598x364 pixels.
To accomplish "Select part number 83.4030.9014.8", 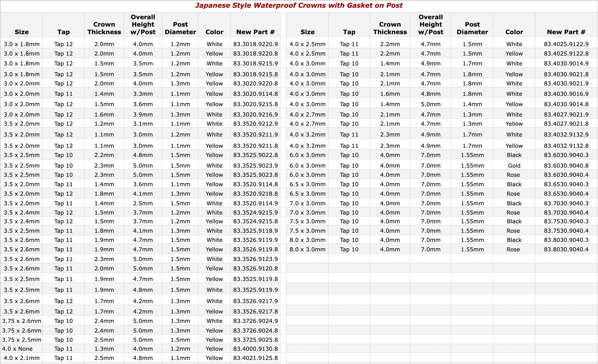I will [x=566, y=104].
